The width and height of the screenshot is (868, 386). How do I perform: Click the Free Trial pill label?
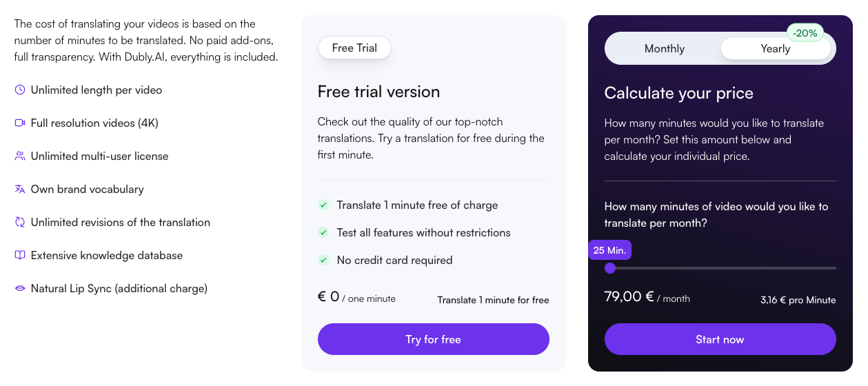[354, 48]
